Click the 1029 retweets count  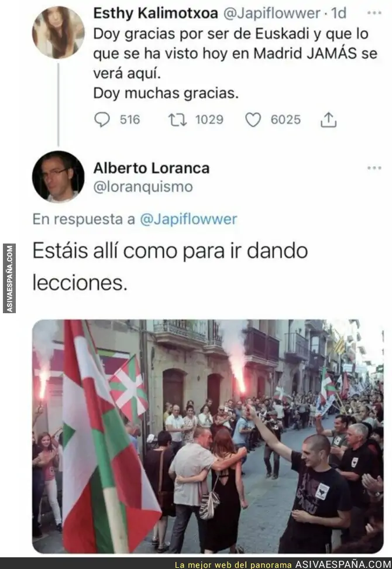point(209,119)
